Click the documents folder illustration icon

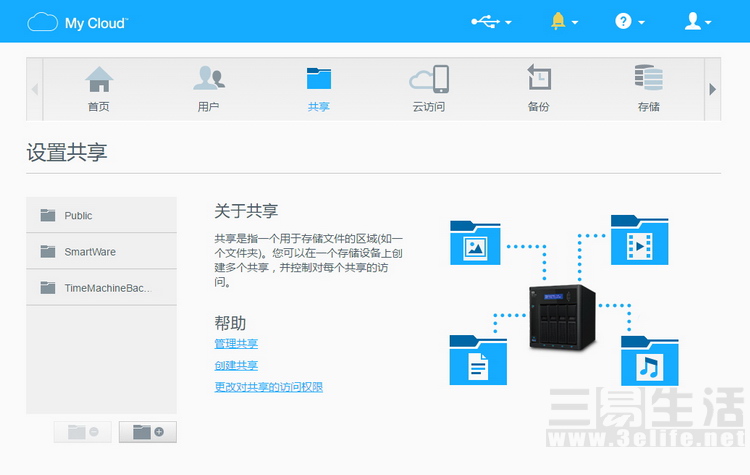coord(478,360)
